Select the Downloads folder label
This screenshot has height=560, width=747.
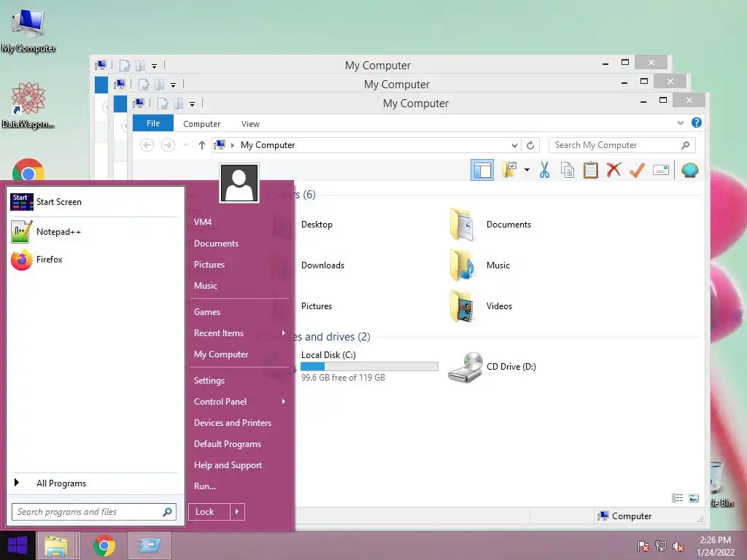click(x=322, y=265)
